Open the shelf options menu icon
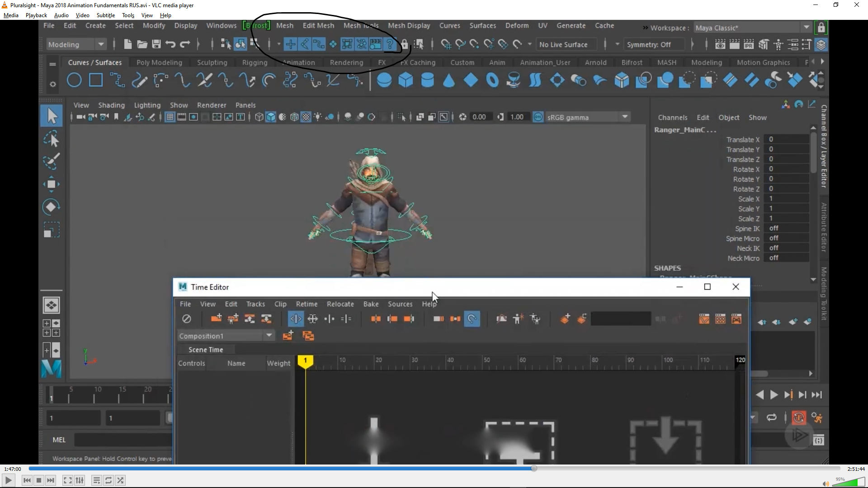Viewport: 868px width, 488px height. click(53, 84)
